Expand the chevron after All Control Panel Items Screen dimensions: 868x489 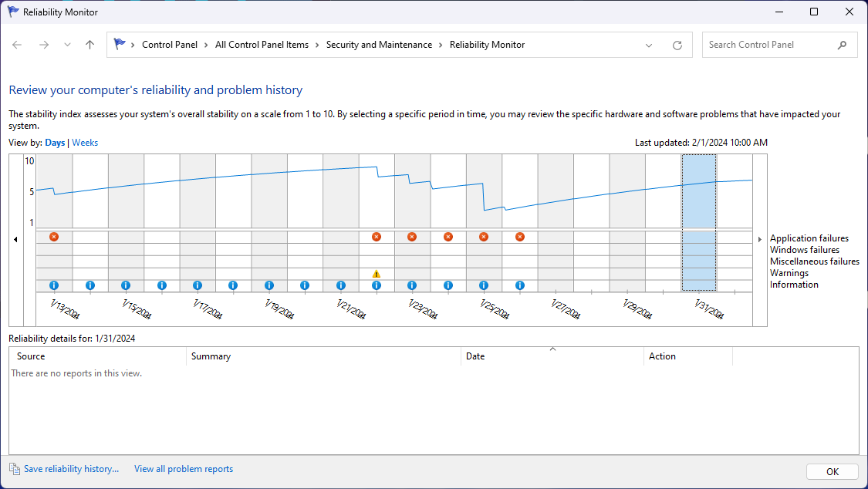(x=317, y=45)
